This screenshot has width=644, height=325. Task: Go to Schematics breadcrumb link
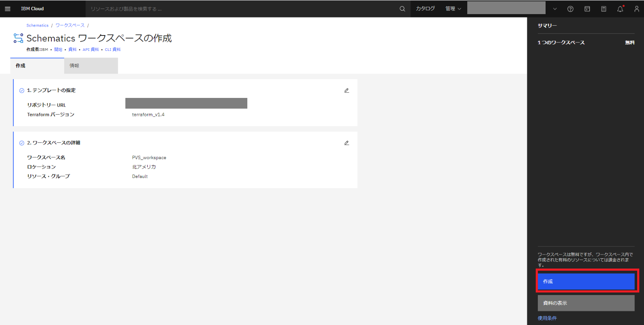click(x=38, y=26)
